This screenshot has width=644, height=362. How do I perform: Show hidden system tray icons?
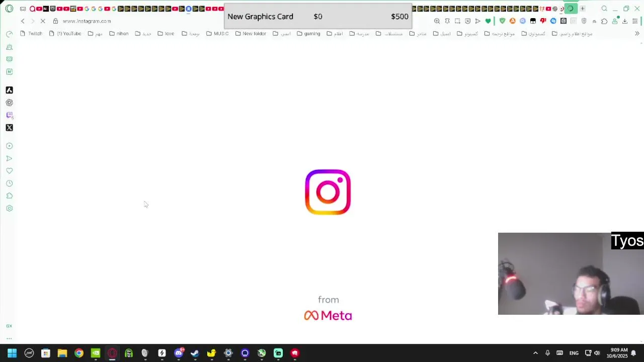click(535, 353)
